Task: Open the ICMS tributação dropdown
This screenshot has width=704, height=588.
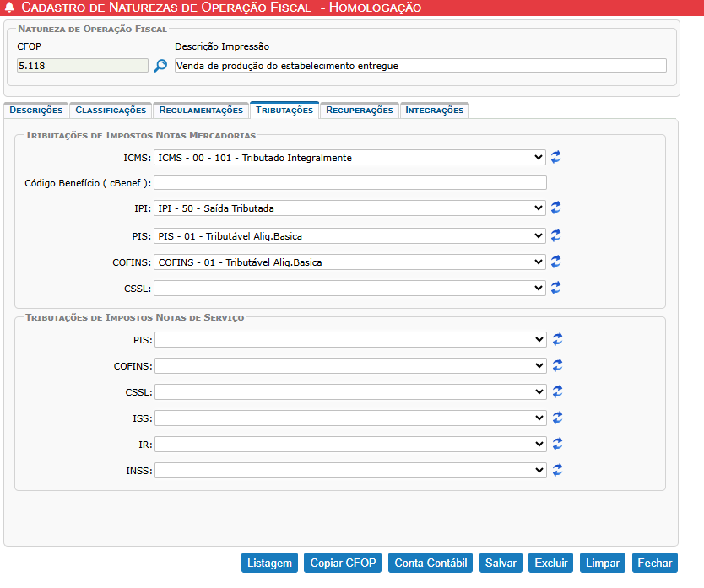Action: (x=350, y=158)
